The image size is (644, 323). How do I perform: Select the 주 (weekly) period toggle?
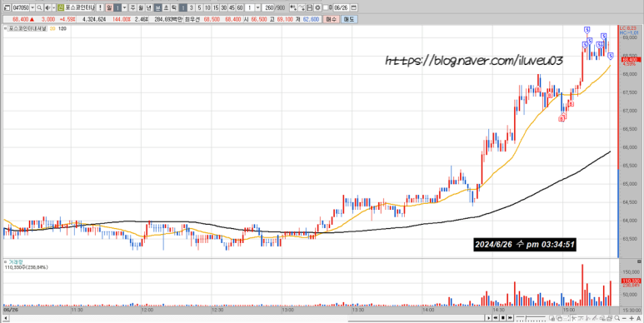pos(132,7)
